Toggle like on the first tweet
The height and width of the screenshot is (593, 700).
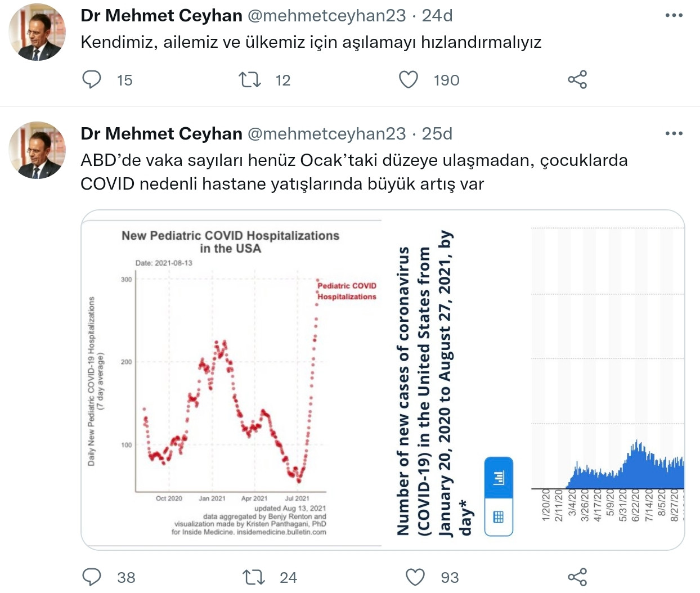[410, 80]
